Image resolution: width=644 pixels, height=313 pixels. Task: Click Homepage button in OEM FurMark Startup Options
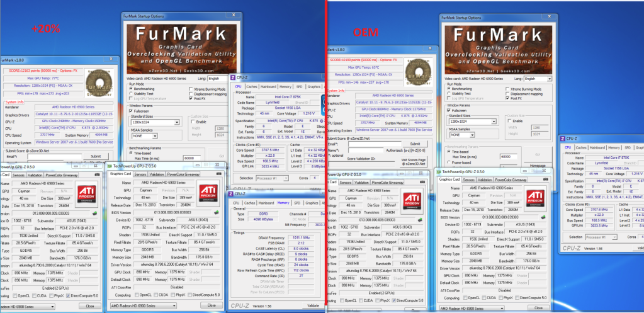tap(538, 166)
